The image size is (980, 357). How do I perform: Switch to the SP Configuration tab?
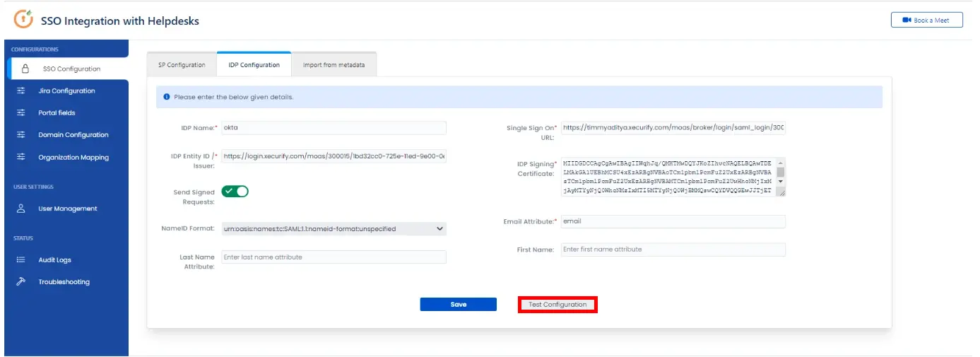click(182, 64)
